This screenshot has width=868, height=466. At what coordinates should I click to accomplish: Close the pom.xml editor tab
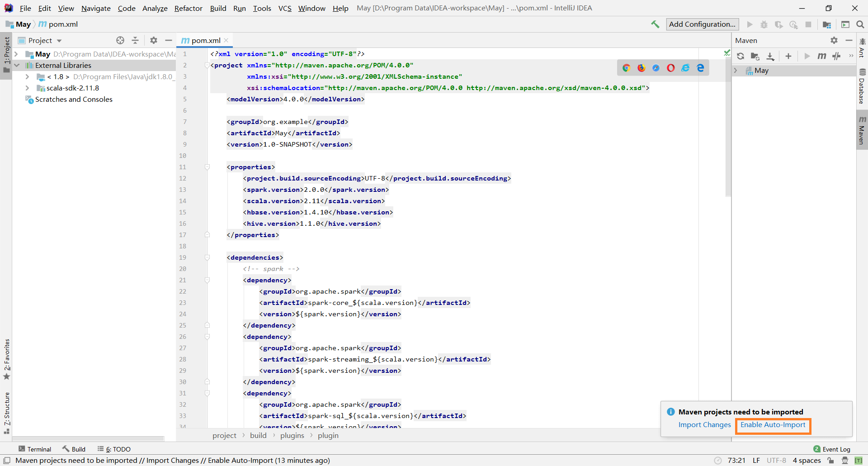tap(226, 40)
